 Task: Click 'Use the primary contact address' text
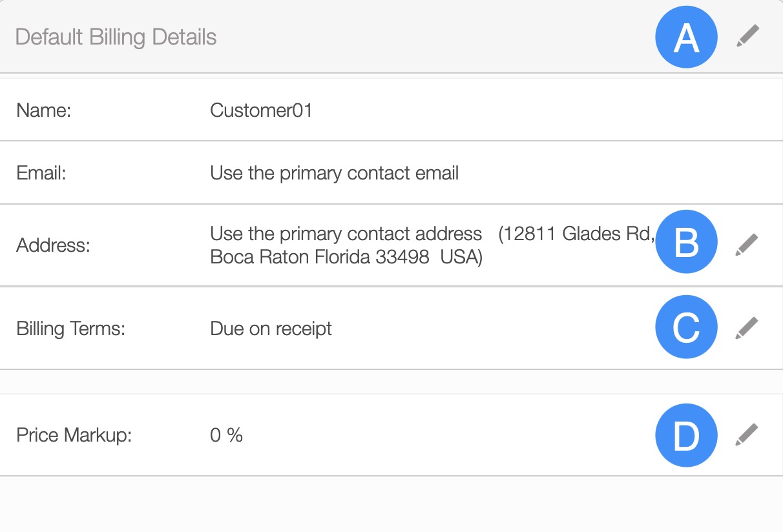click(x=346, y=233)
